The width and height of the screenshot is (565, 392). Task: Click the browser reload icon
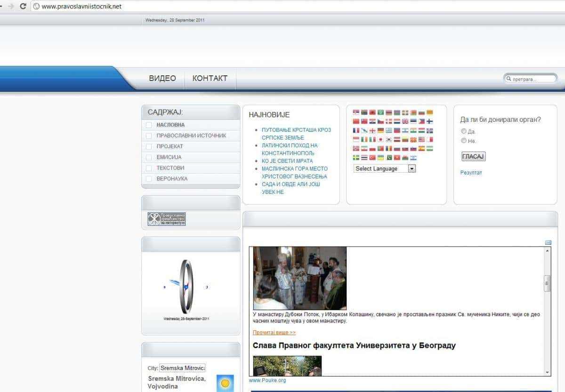(23, 6)
